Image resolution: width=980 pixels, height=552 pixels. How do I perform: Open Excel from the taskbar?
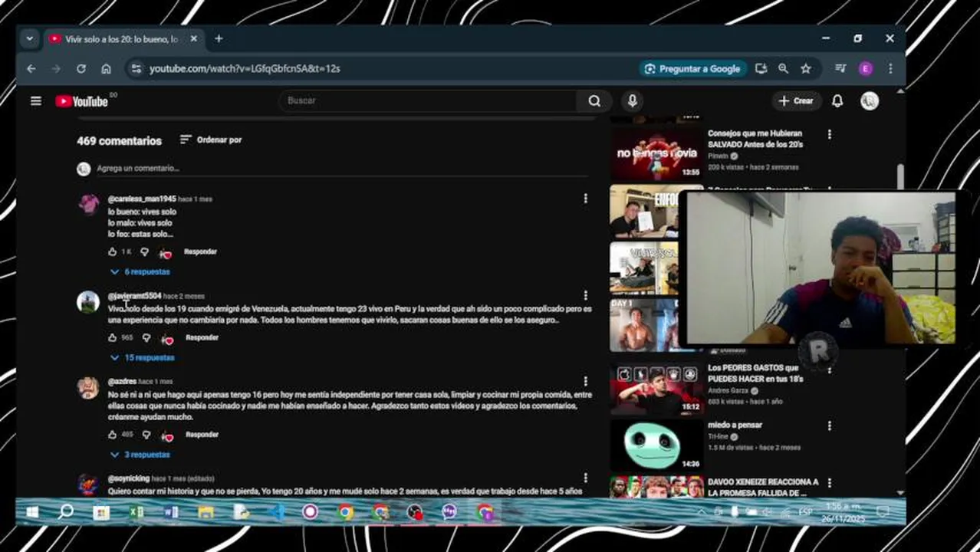tap(136, 511)
